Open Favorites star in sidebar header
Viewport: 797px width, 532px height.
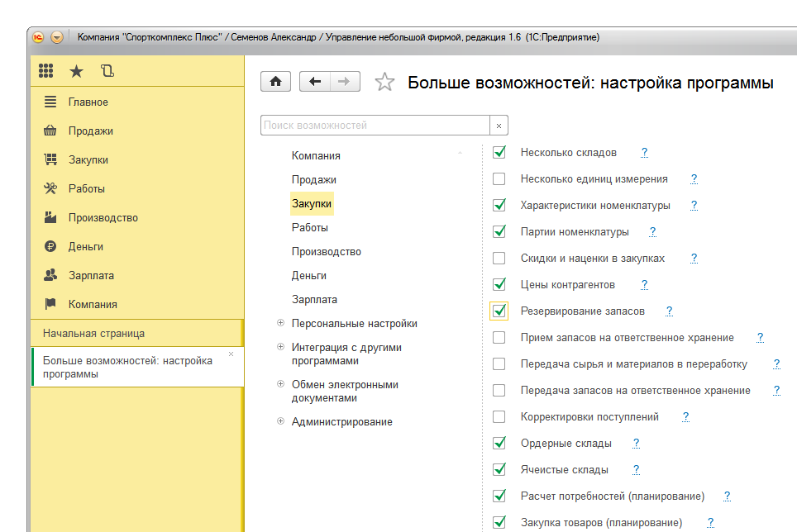76,71
